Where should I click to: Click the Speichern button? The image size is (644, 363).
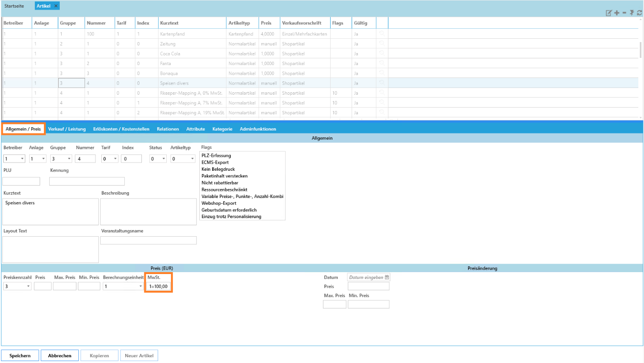20,356
